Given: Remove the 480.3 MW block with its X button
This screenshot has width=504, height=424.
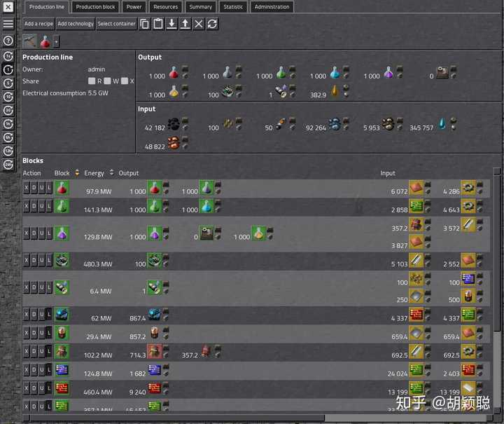Looking at the screenshot, I should click(x=27, y=260).
